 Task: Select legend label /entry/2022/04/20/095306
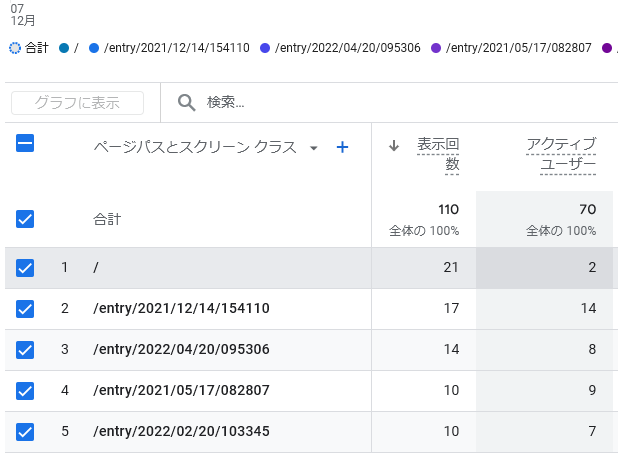click(348, 48)
